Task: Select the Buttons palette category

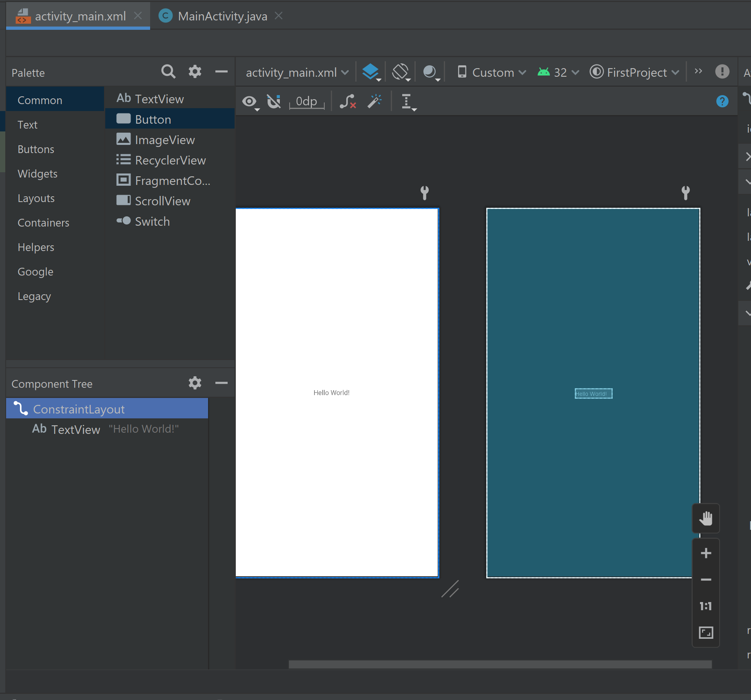Action: click(55, 149)
